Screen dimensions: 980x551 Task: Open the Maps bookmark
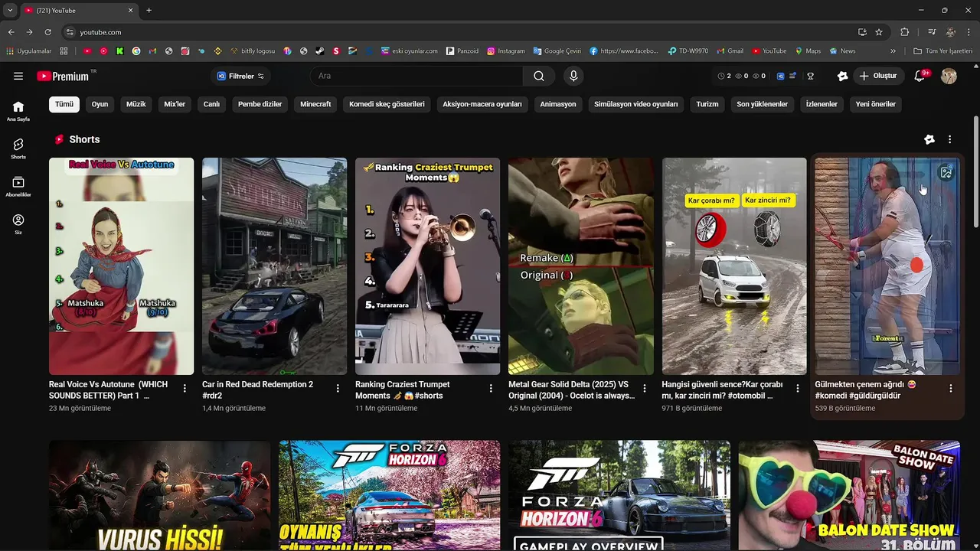(x=808, y=51)
